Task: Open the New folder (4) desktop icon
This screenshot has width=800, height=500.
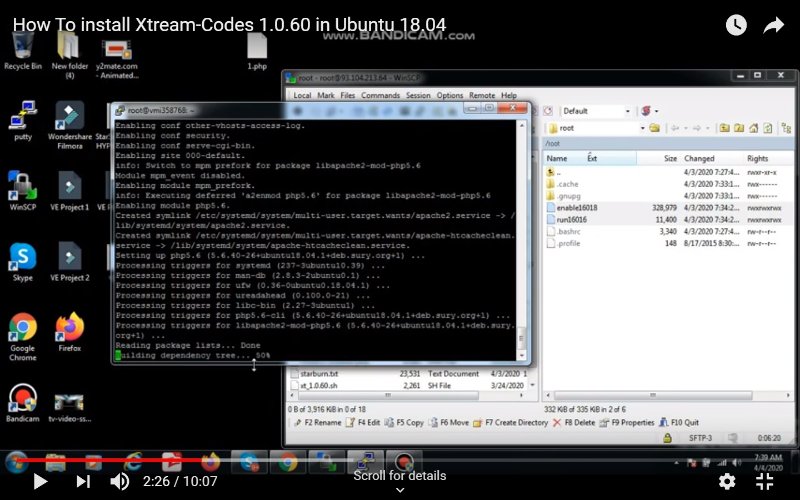Action: click(x=69, y=55)
